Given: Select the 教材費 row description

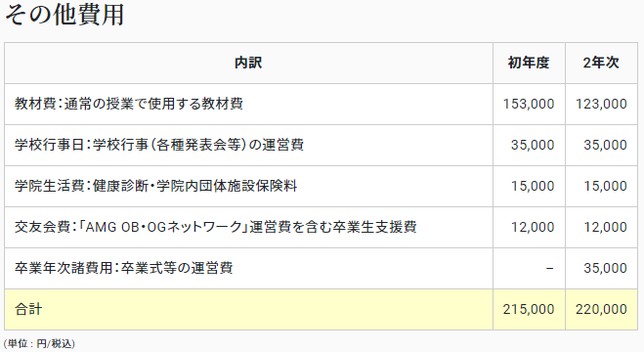Looking at the screenshot, I should coord(129,104).
